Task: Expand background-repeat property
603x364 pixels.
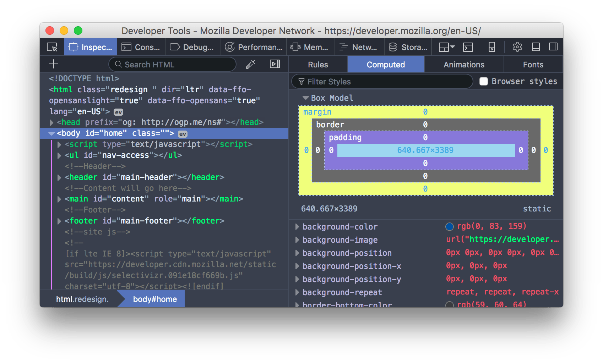Action: click(x=297, y=292)
